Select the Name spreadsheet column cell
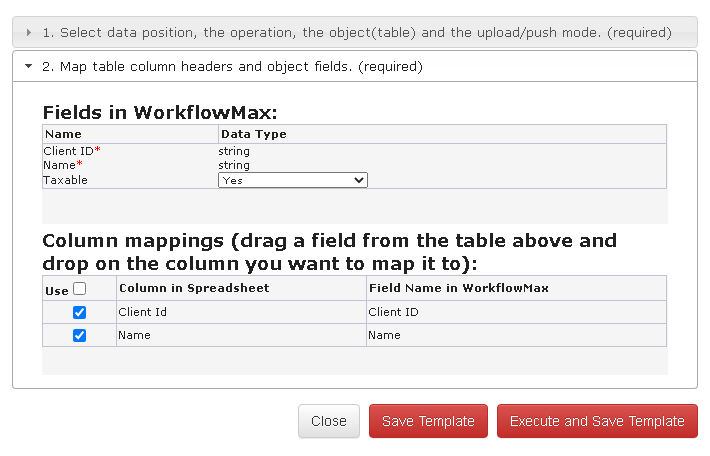 (x=241, y=336)
